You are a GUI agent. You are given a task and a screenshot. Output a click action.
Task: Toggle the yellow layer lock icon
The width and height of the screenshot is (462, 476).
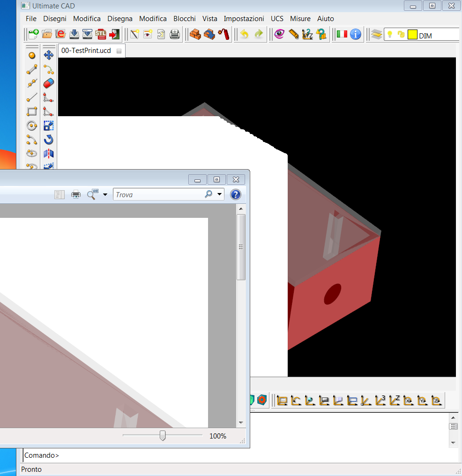401,35
